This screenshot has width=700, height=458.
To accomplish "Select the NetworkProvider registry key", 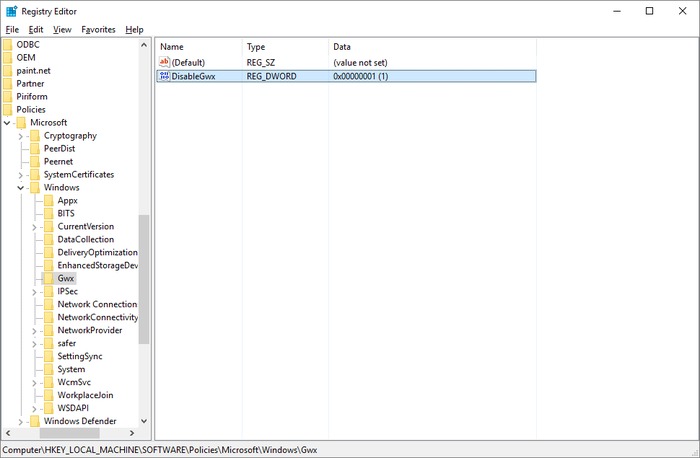I will point(90,330).
